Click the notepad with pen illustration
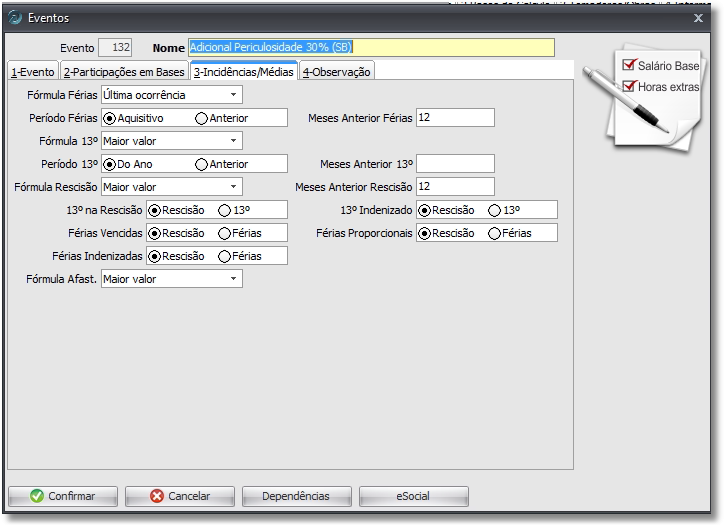Image resolution: width=725 pixels, height=528 pixels. click(644, 98)
